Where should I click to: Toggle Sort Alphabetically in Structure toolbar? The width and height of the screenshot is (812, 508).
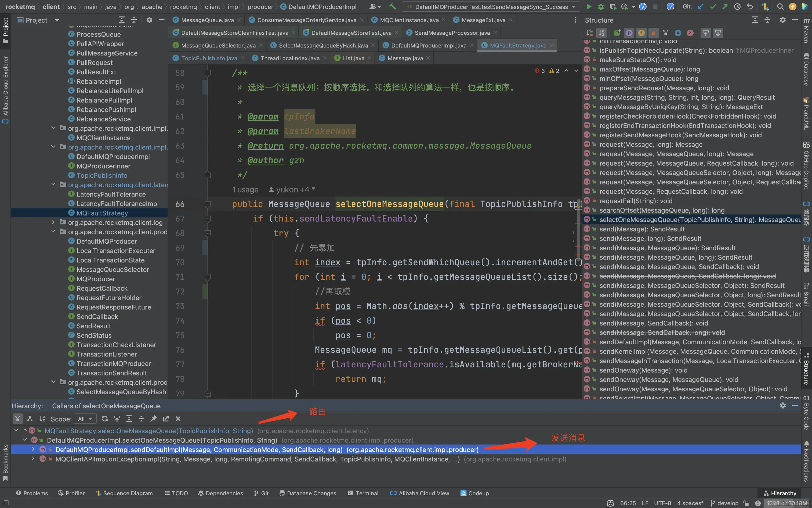point(602,33)
